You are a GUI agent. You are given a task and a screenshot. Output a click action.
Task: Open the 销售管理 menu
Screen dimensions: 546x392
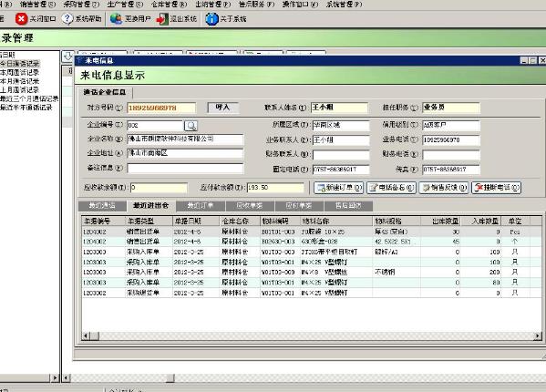click(37, 5)
